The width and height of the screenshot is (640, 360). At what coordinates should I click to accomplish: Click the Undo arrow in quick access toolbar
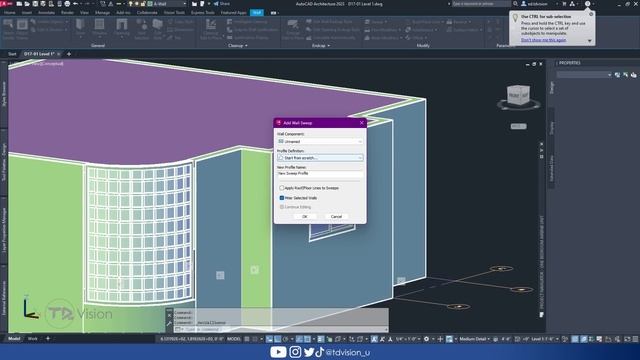pos(76,4)
